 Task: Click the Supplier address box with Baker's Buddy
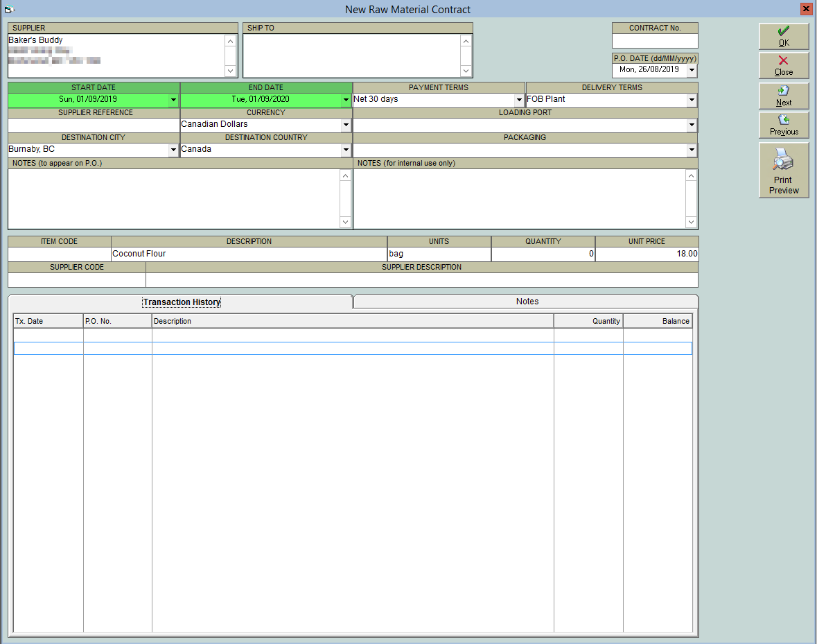pyautogui.click(x=116, y=55)
